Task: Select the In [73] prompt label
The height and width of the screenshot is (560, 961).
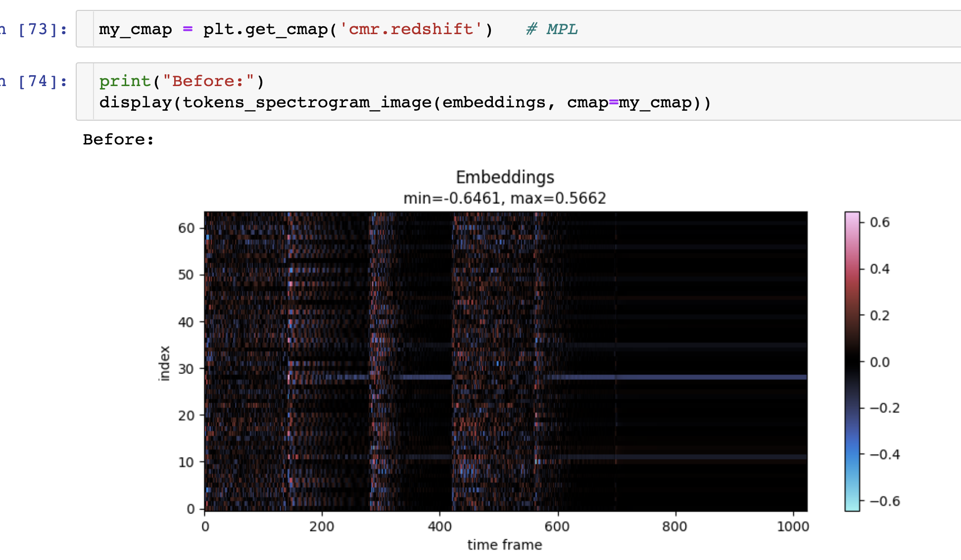Action: pyautogui.click(x=34, y=29)
